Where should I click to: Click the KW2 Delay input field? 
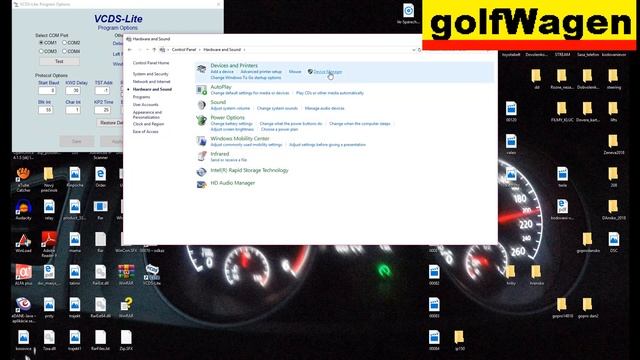click(x=73, y=91)
